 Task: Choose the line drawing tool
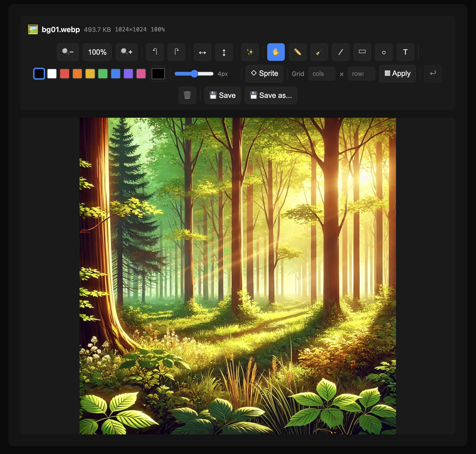[340, 52]
